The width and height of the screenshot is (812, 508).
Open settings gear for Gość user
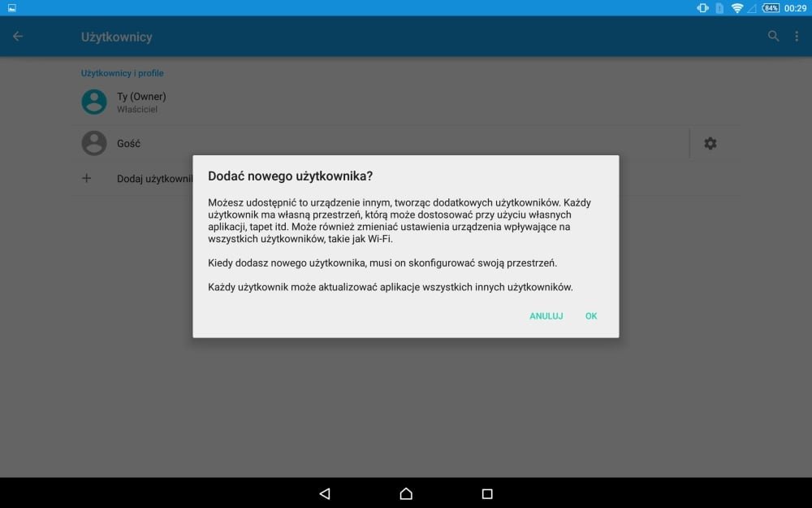tap(710, 143)
